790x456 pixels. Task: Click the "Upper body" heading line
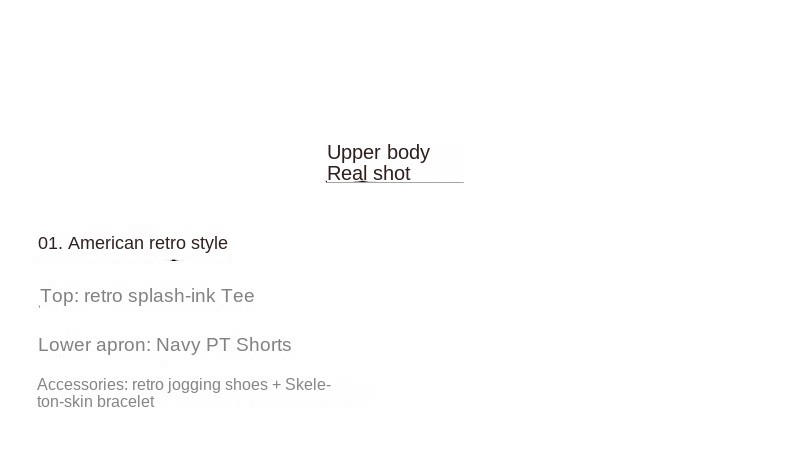[378, 152]
